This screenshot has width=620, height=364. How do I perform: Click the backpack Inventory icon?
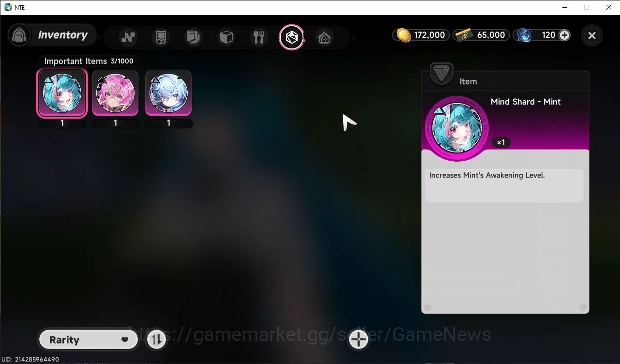click(19, 35)
